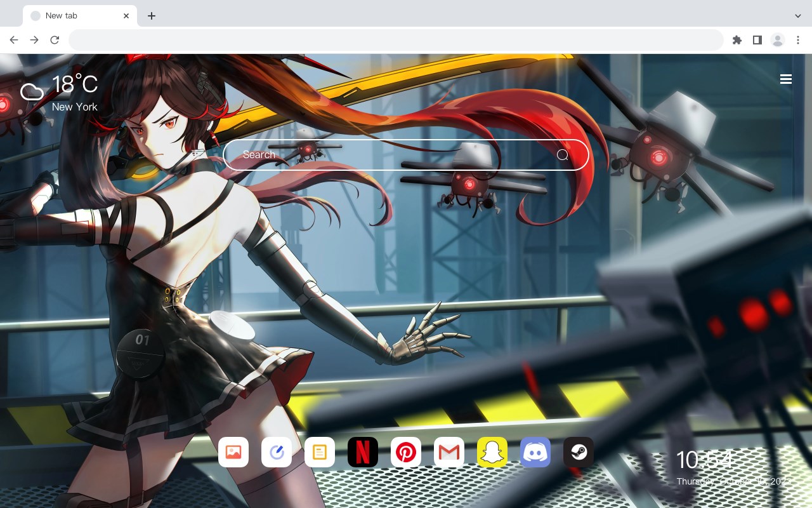Click the search magnifier icon
Screen dimensions: 812x508
(x=563, y=155)
